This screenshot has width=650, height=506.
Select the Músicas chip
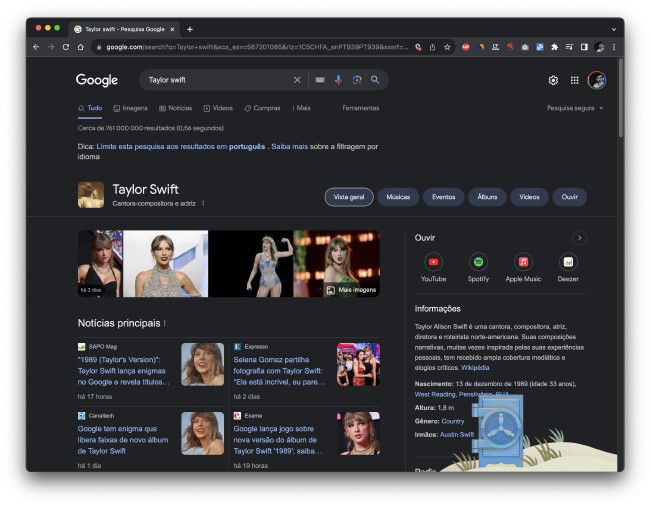(398, 197)
